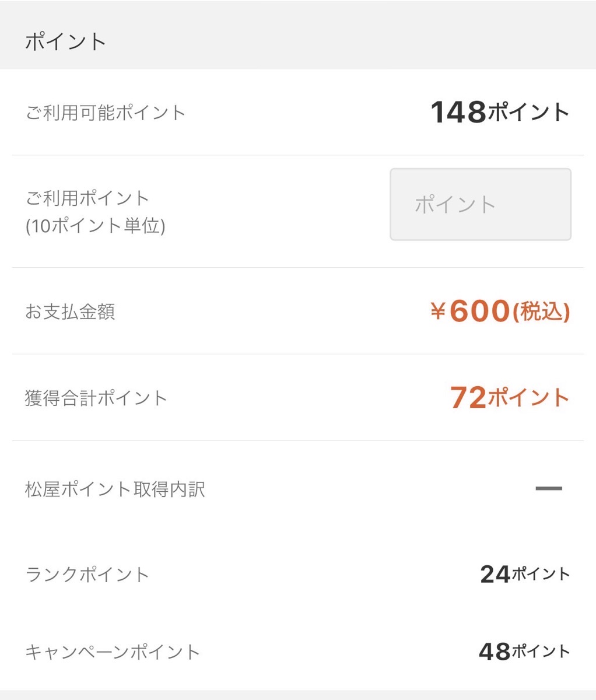Tap the (10ポイント単位) note

pos(95,226)
